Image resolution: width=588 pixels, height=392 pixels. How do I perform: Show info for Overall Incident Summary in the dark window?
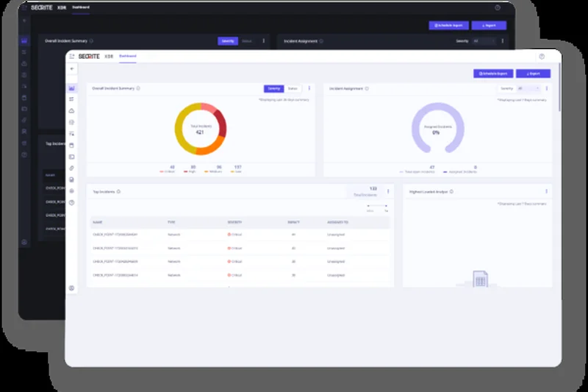tap(91, 41)
